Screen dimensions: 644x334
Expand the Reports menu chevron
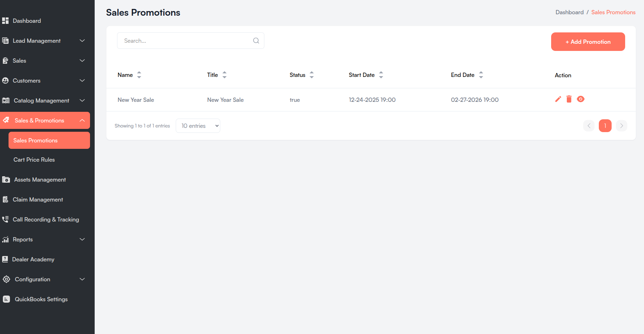tap(82, 239)
